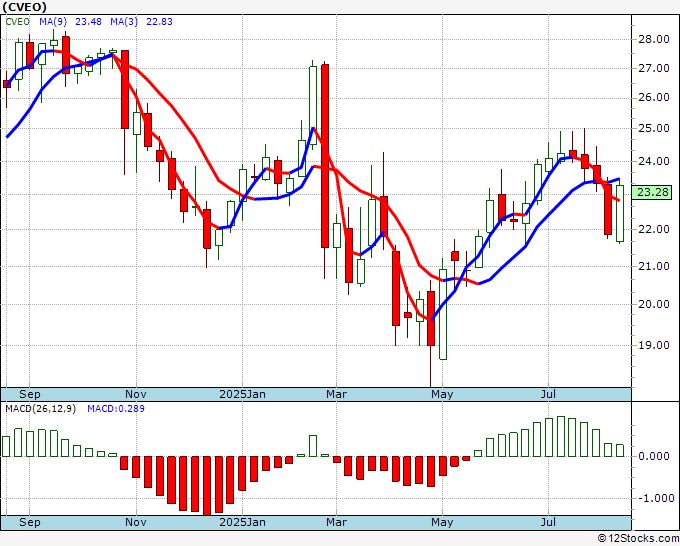This screenshot has height=546, width=680.
Task: Click Mar on the MACD panel's date axis
Action: [x=337, y=522]
